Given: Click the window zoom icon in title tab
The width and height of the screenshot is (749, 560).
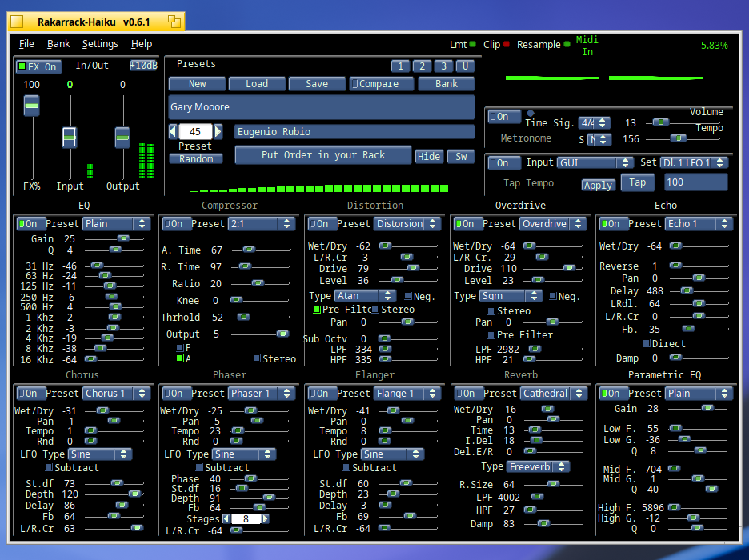Looking at the screenshot, I should click(x=174, y=22).
